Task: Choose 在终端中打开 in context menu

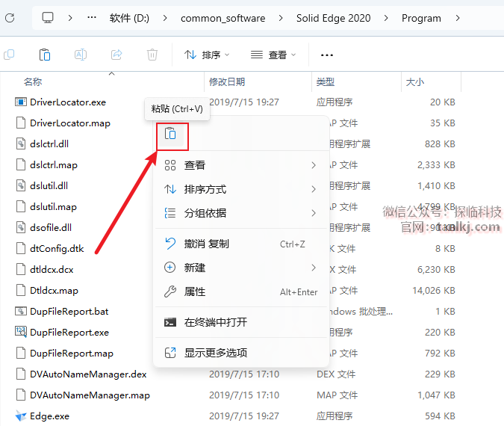Action: 241,322
